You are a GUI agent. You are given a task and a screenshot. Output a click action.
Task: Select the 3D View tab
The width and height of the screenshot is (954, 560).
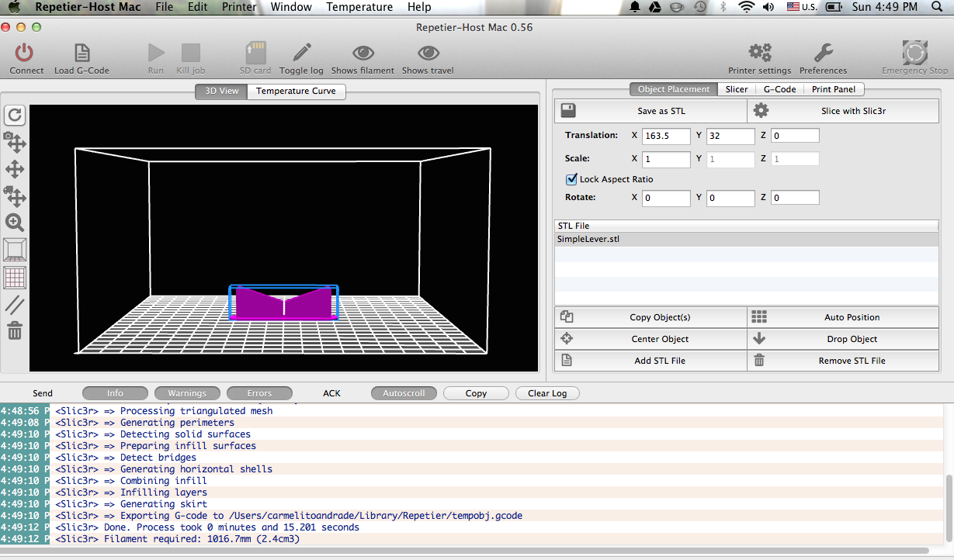tap(221, 91)
